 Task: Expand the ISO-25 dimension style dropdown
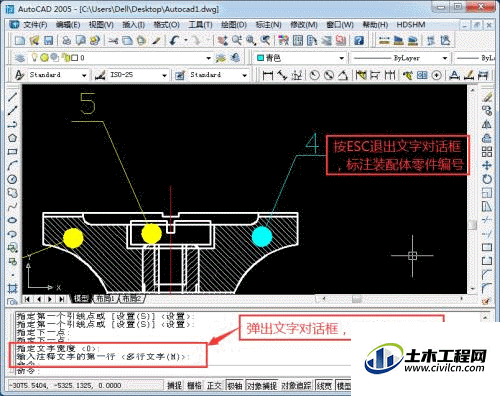coord(164,75)
